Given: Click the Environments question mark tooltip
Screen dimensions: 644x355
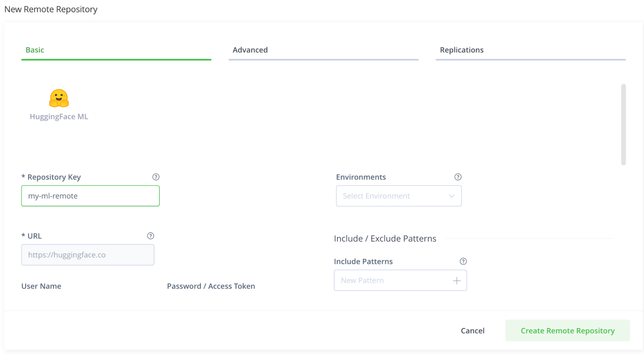Looking at the screenshot, I should [458, 177].
